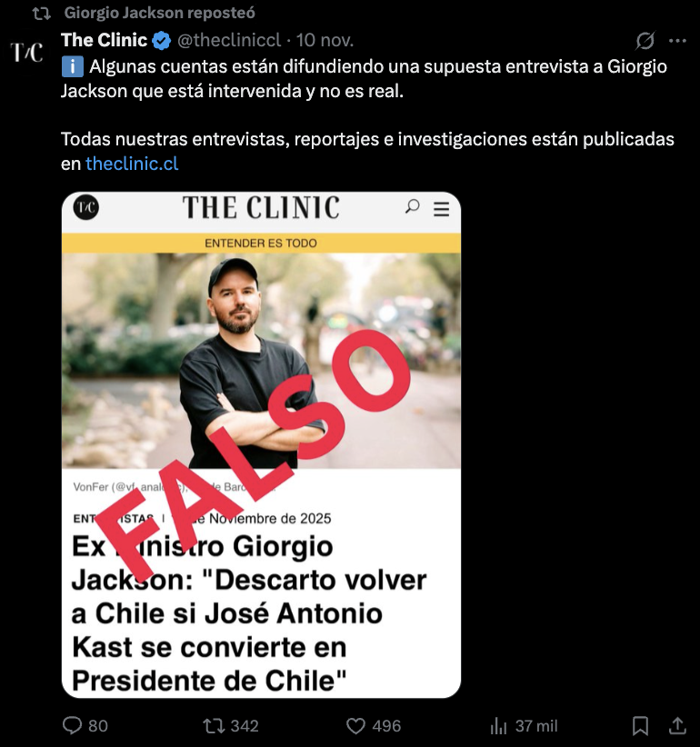Click the 496 likes count
The width and height of the screenshot is (700, 747).
[386, 726]
